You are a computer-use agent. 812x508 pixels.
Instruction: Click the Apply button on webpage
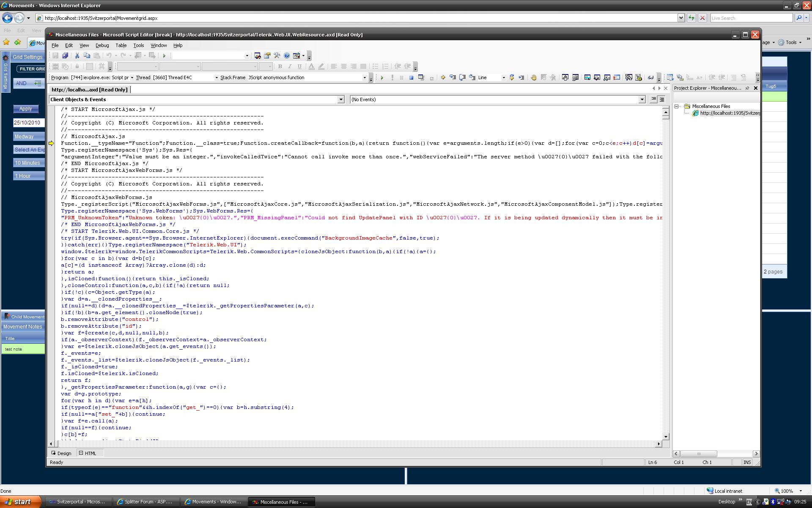(x=25, y=109)
